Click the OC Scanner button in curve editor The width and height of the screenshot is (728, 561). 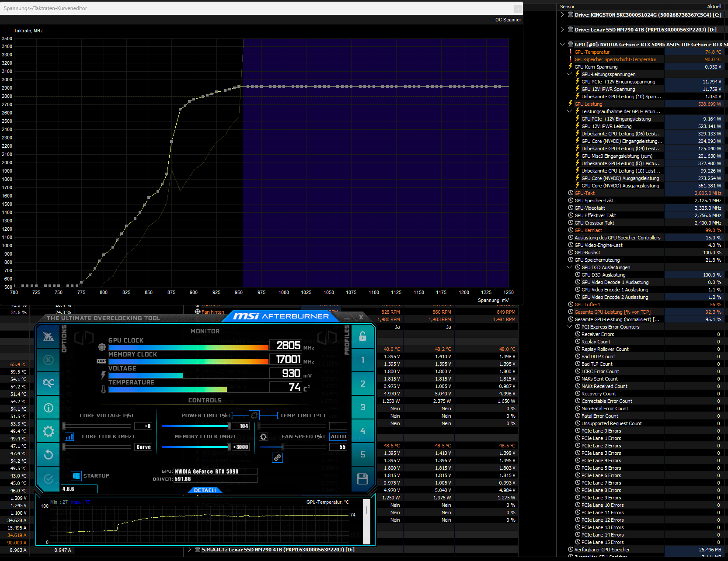(508, 20)
